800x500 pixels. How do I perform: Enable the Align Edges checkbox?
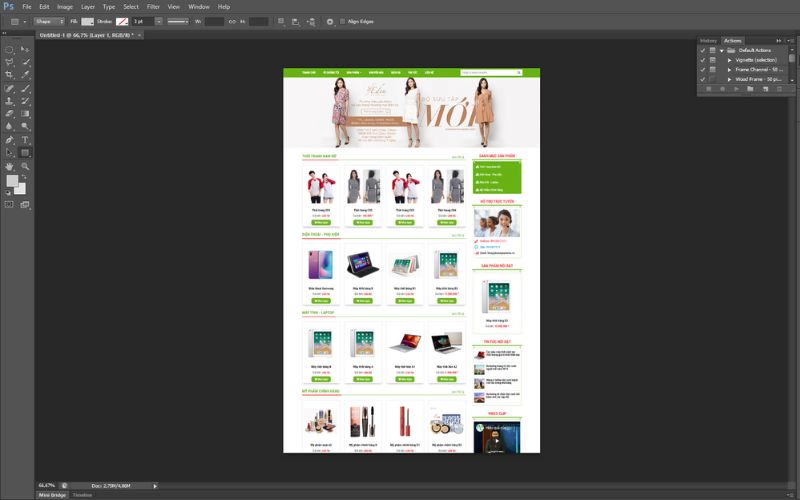342,21
